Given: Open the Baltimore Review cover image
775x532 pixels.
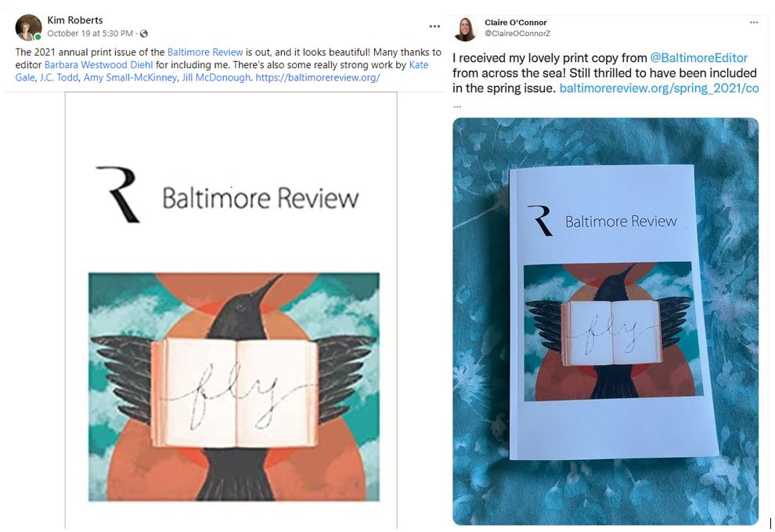Looking at the screenshot, I should (231, 311).
